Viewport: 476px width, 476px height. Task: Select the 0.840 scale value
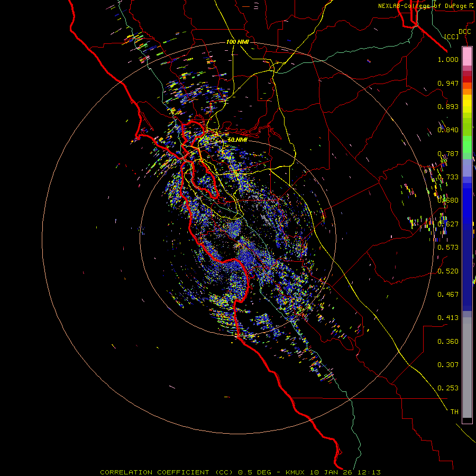(x=448, y=130)
